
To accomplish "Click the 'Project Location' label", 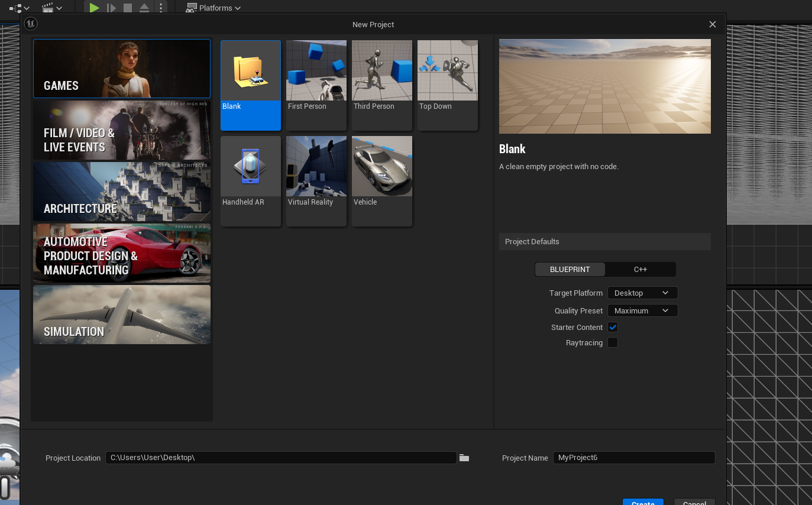I will [x=73, y=458].
